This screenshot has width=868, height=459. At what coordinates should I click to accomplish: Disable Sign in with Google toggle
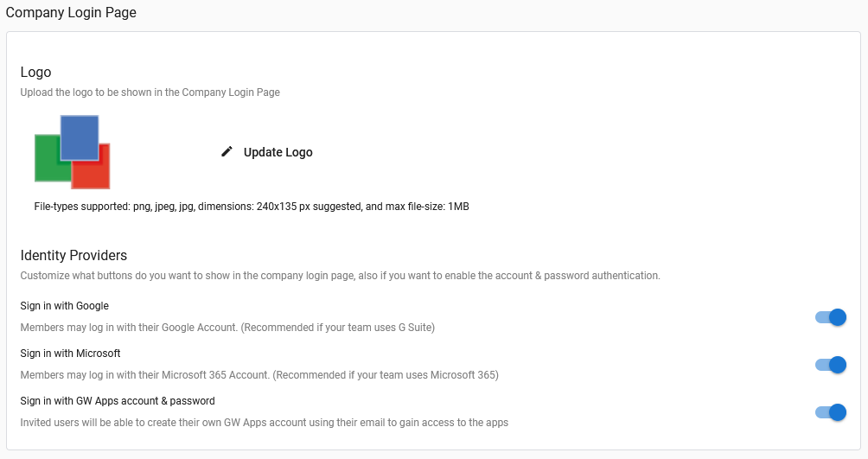(x=830, y=317)
